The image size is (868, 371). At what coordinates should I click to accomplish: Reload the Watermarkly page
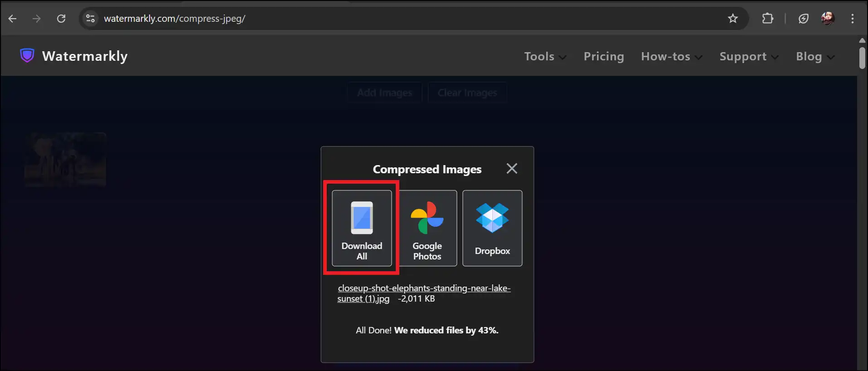point(61,19)
